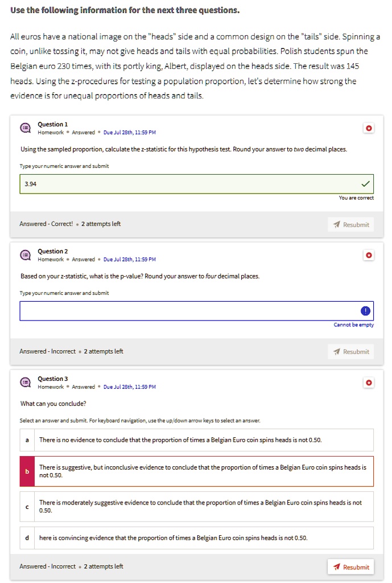Click Question 2 Resubmit button
The image size is (392, 583).
pyautogui.click(x=351, y=351)
